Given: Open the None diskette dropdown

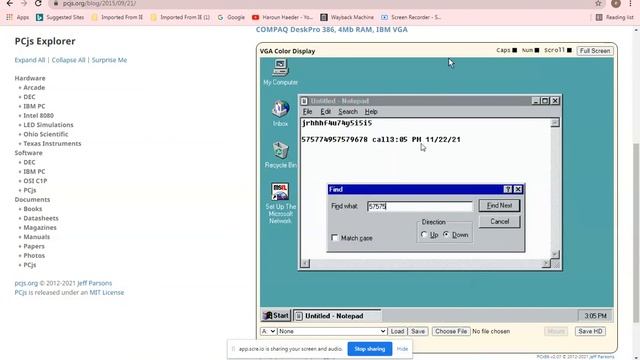Looking at the screenshot, I should pyautogui.click(x=332, y=331).
